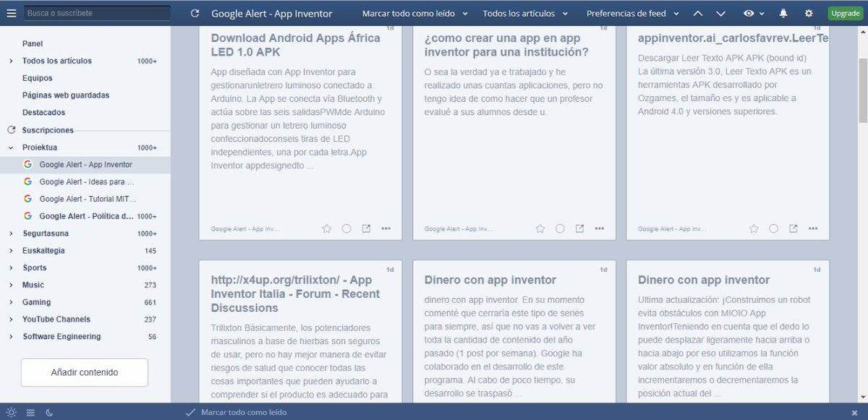The height and width of the screenshot is (420, 868).
Task: Click Marcar todo como leído in bottom bar
Action: tap(244, 412)
